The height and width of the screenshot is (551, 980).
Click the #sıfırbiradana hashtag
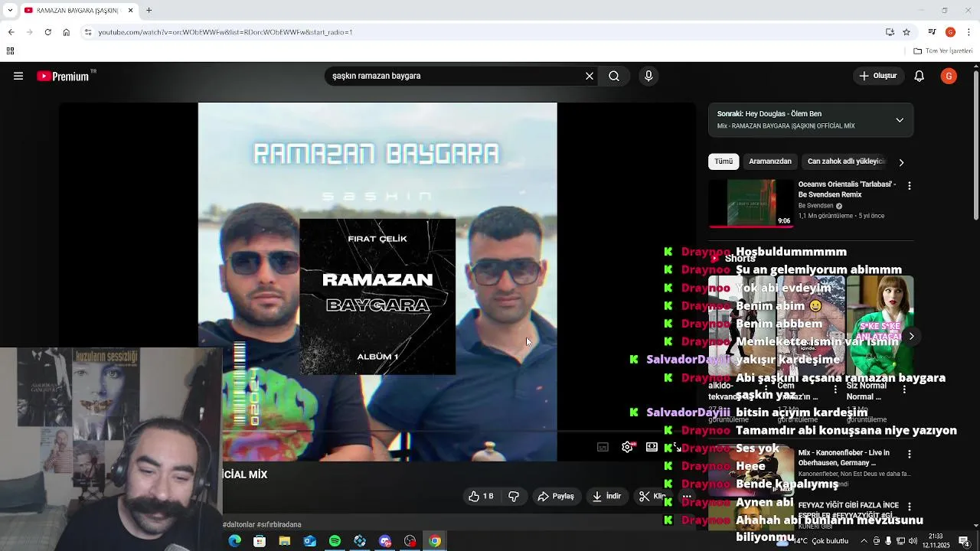pyautogui.click(x=279, y=524)
